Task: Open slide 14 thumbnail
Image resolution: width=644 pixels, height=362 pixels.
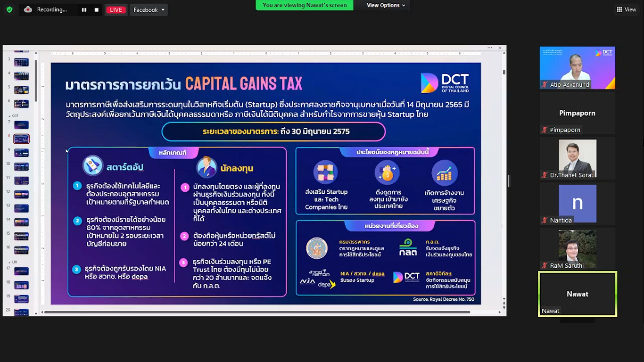Action: tap(21, 222)
